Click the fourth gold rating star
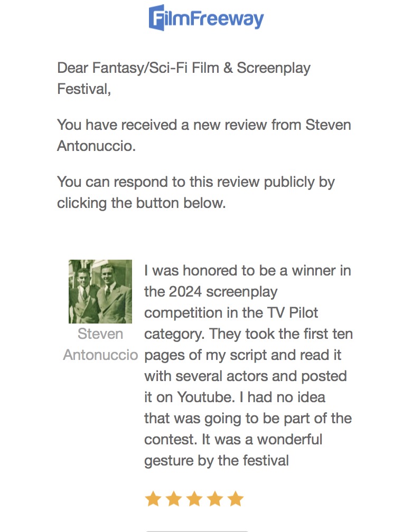This screenshot has height=532, width=412. (214, 499)
